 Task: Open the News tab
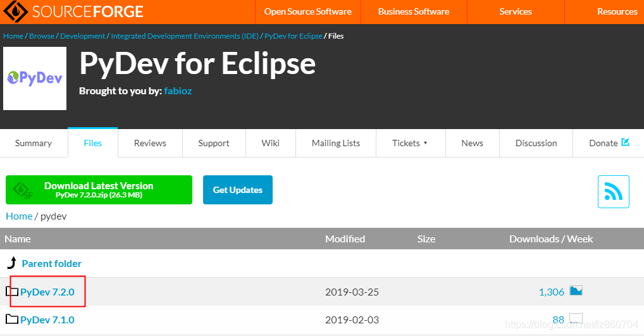tap(473, 143)
